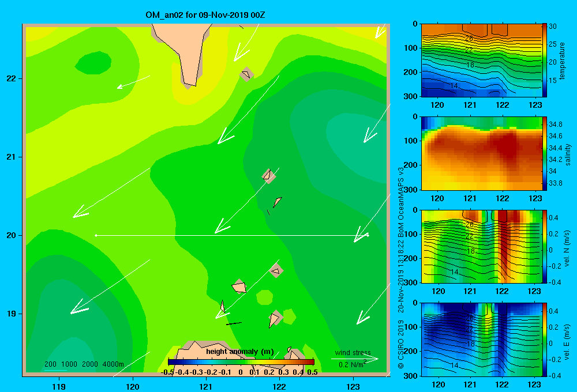Click the vel. N color scale bar
Image resolution: width=577 pixels, height=392 pixels.
click(544, 246)
